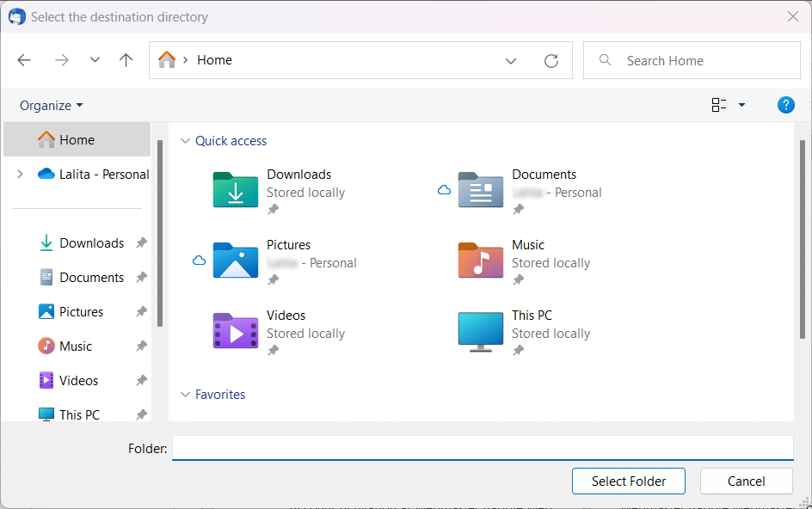Click the Home icon in address bar
The image size is (812, 509).
[167, 60]
